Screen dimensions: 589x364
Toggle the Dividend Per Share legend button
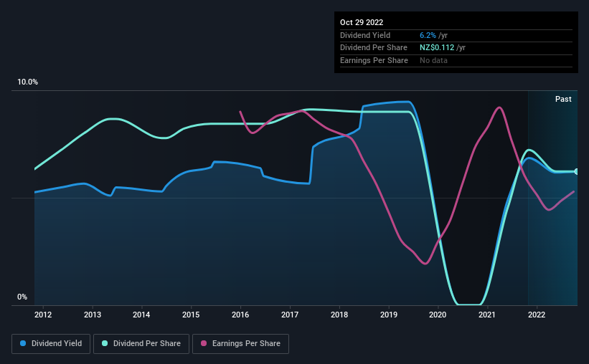pos(141,344)
